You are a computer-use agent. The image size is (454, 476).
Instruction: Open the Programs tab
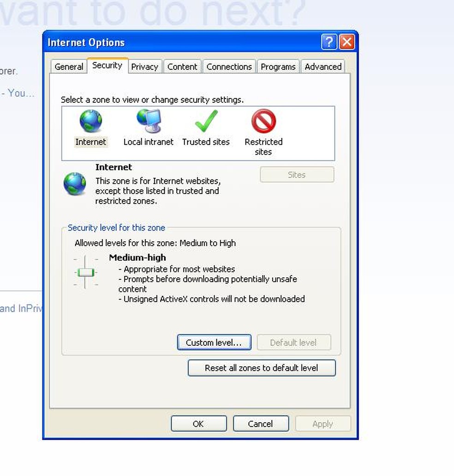pyautogui.click(x=278, y=66)
